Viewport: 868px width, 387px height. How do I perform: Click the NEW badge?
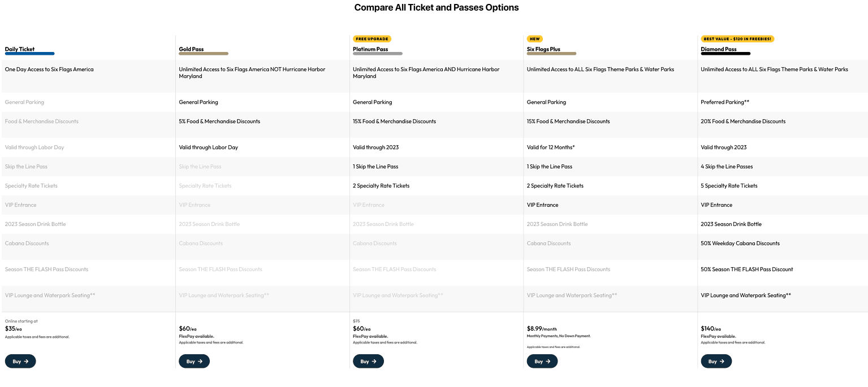tap(534, 39)
